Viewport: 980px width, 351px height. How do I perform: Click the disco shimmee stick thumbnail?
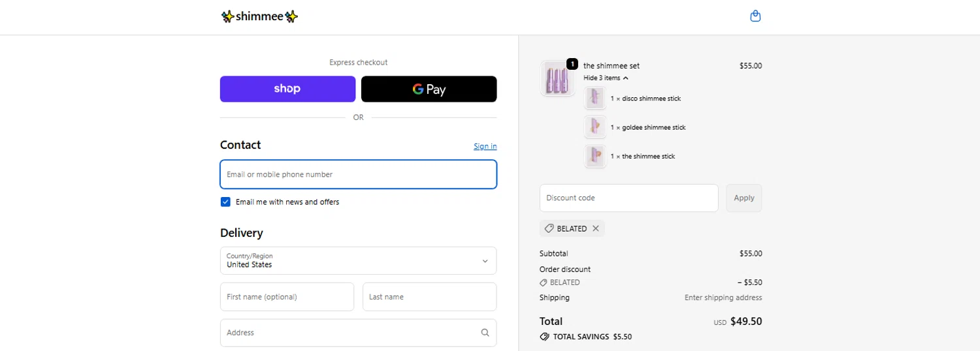click(595, 99)
